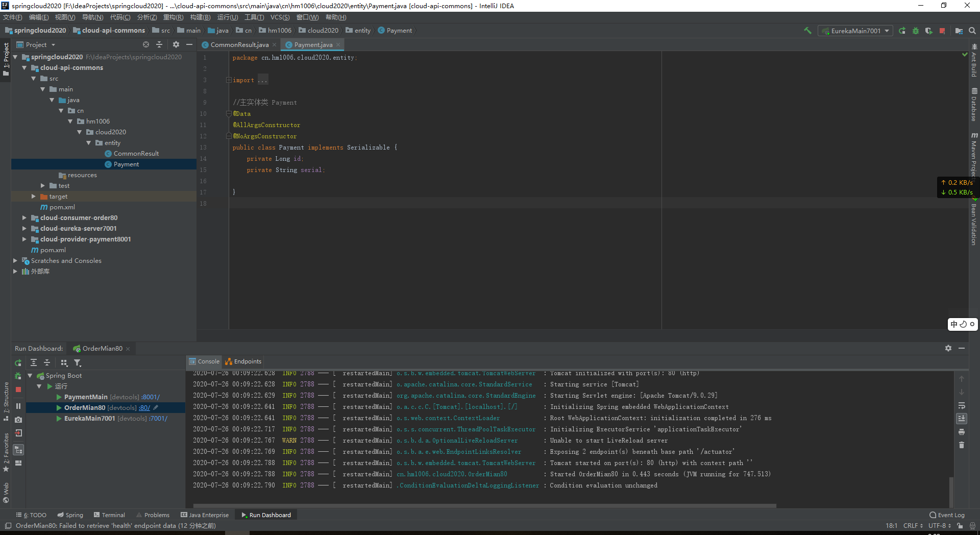980x535 pixels.
Task: Open the 文件(F) menu
Action: click(13, 17)
